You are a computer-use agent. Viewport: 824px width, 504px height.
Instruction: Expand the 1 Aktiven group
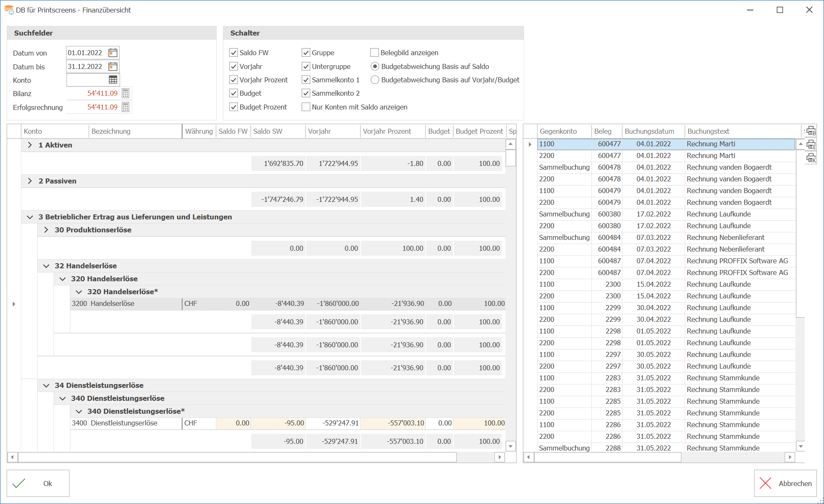[x=30, y=145]
